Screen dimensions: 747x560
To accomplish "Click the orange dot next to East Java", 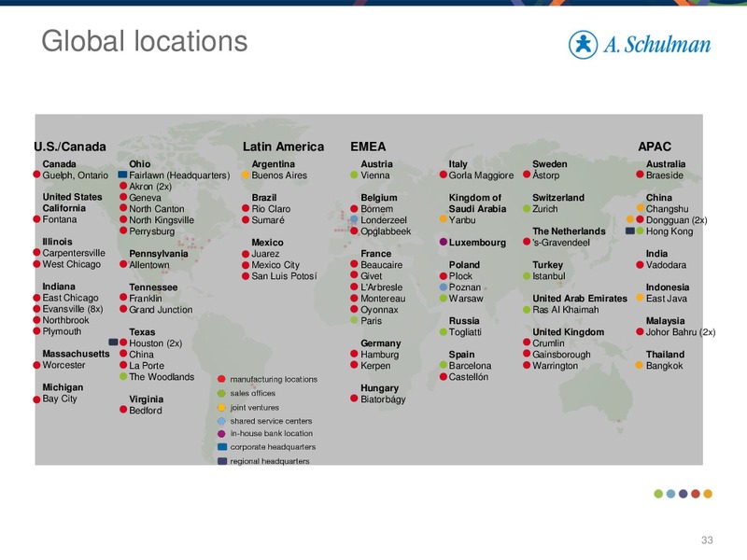I will point(640,298).
